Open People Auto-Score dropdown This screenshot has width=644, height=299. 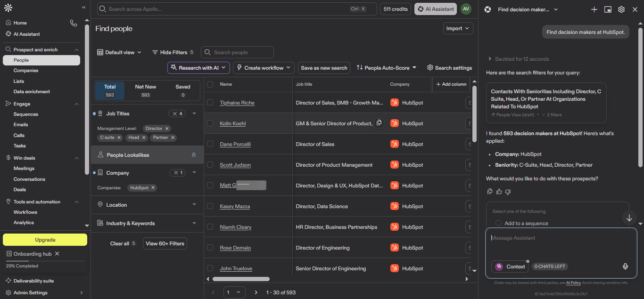[x=386, y=68]
